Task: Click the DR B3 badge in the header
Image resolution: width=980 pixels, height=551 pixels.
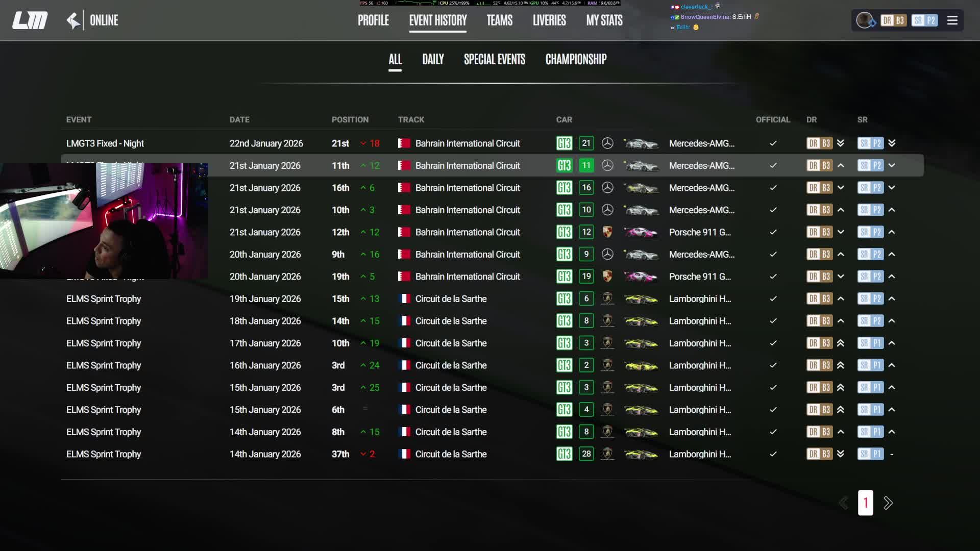Action: click(x=894, y=20)
